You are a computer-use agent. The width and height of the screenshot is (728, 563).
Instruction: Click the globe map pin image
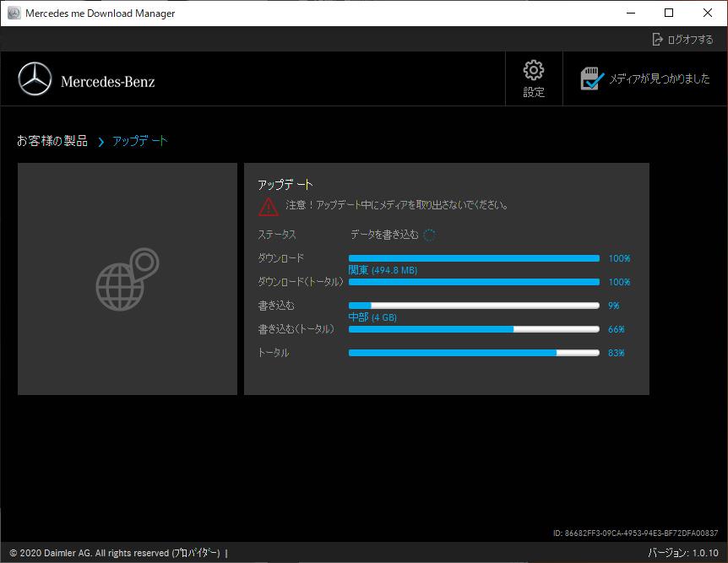128,279
